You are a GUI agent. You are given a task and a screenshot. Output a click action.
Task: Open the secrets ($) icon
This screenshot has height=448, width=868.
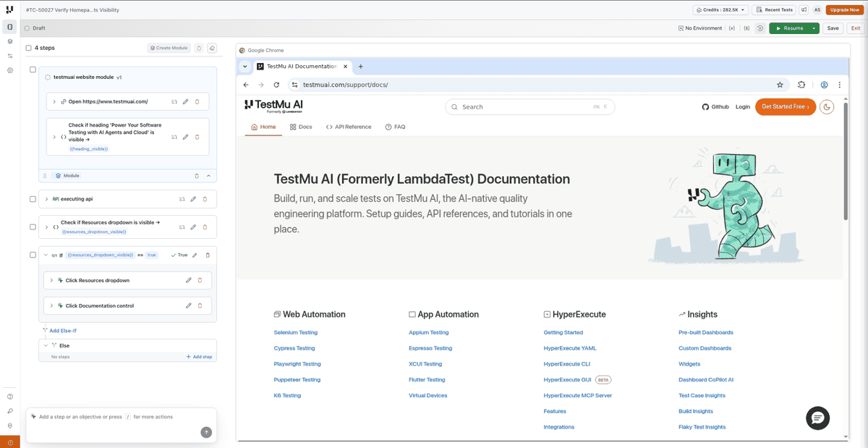tap(746, 28)
